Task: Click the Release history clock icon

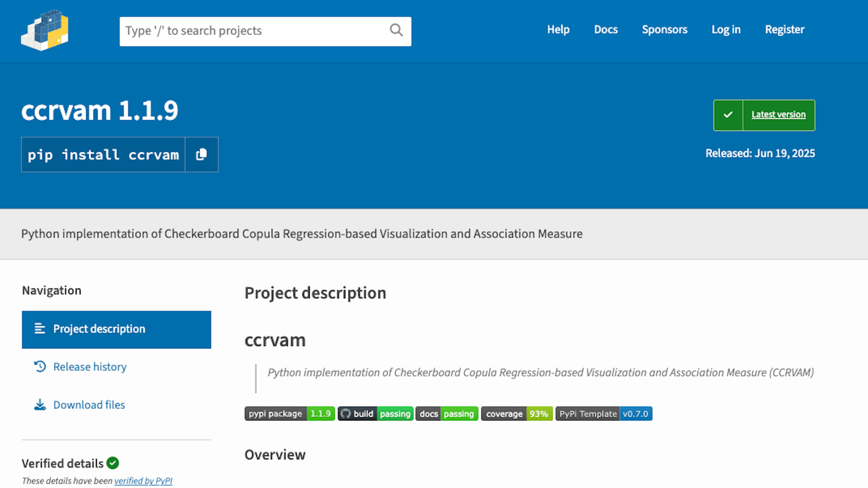Action: pos(39,367)
